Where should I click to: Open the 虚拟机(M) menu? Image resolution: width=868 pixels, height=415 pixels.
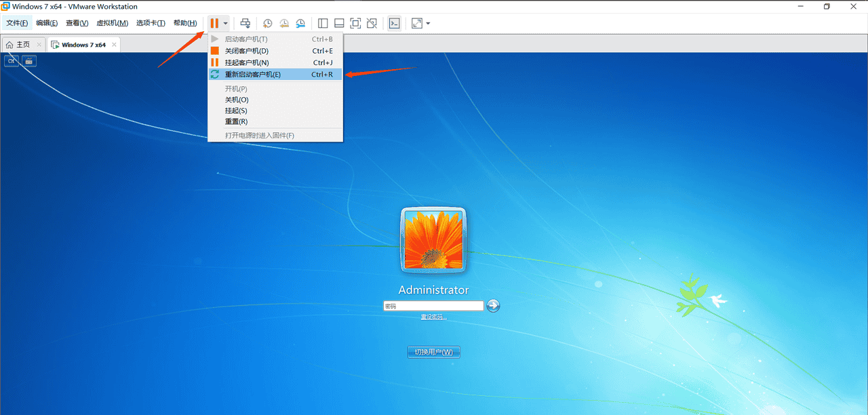click(x=113, y=22)
